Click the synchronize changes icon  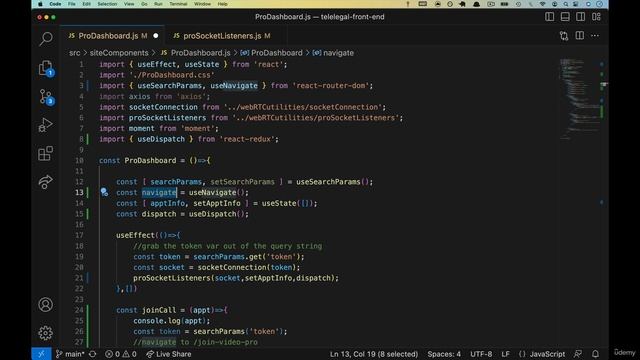[93, 354]
